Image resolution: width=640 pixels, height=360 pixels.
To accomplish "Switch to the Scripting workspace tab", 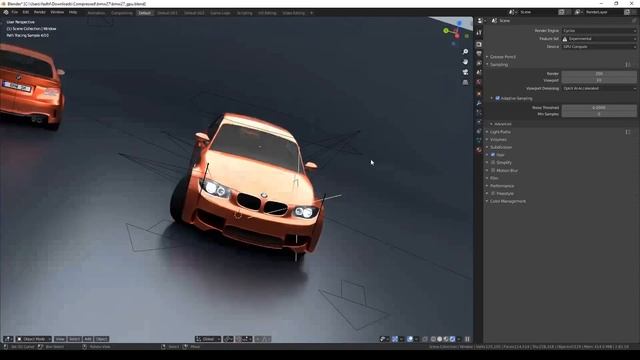I will tap(244, 13).
